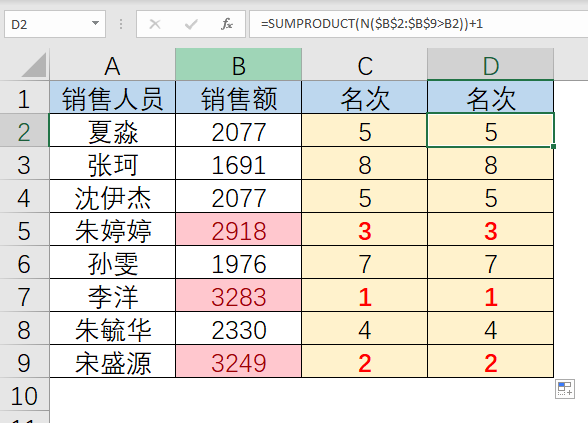This screenshot has height=423, width=588.
Task: Click column C rank 7 for 孙雯
Action: click(x=364, y=262)
